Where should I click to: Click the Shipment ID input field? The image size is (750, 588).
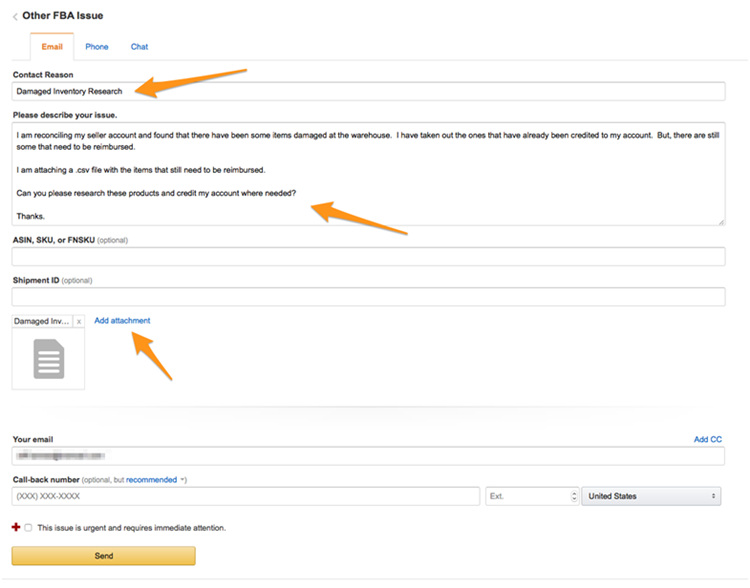[368, 297]
